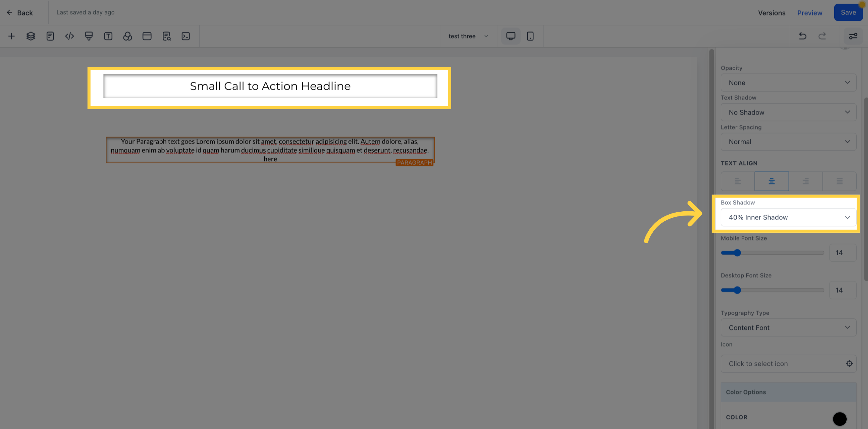Screen dimensions: 868x429
Task: Click the black color swatch
Action: tap(839, 418)
